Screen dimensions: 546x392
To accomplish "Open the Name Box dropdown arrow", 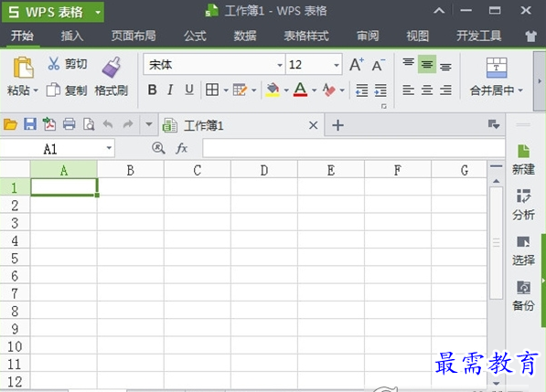I will pos(109,148).
